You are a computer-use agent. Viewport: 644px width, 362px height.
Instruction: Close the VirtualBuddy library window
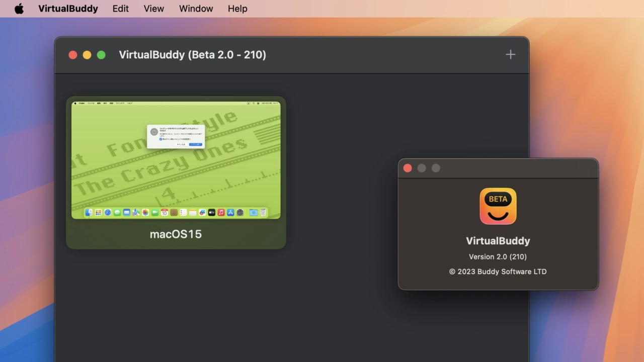[x=73, y=55]
